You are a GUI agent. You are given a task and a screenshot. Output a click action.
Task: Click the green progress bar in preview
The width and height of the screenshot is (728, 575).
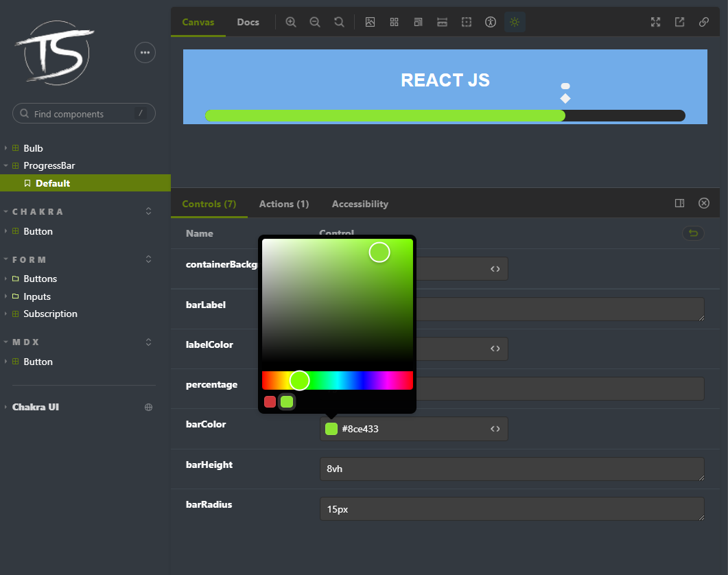point(386,116)
